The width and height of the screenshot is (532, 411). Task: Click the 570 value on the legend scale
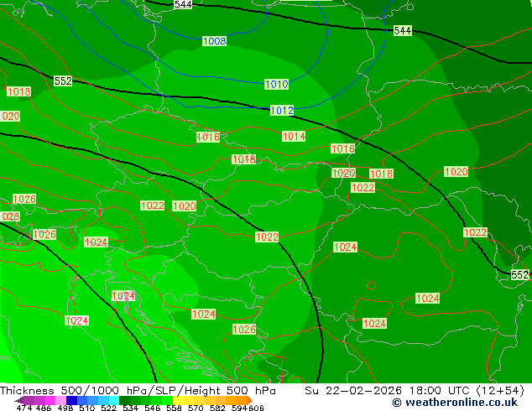(196, 408)
